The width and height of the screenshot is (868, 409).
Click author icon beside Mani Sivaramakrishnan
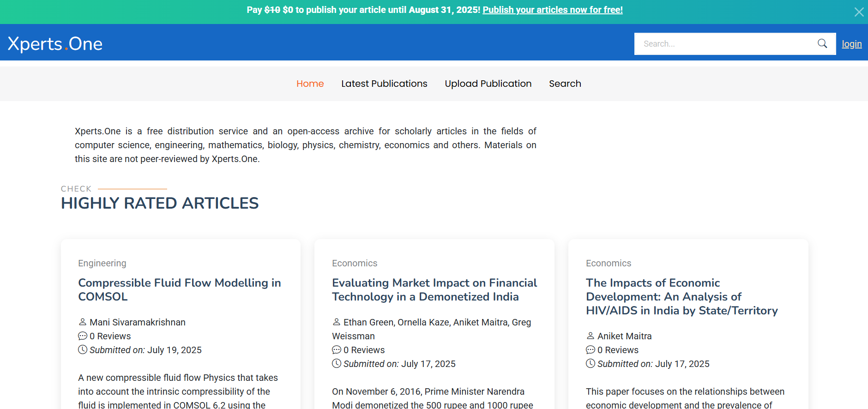[83, 322]
